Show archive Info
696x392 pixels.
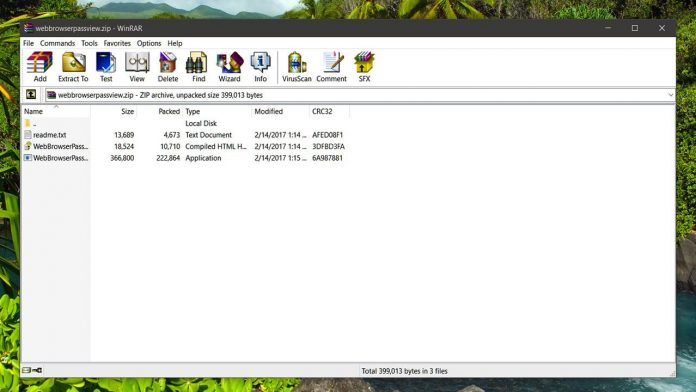click(261, 67)
